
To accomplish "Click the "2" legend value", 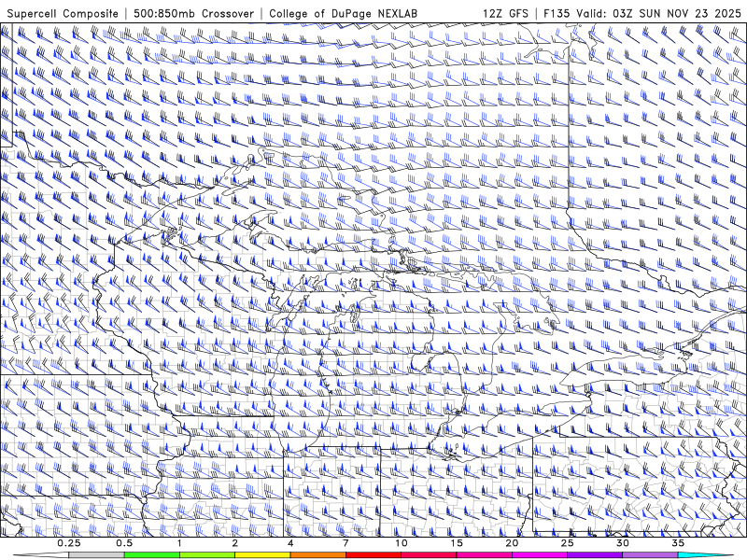I will pos(235,543).
